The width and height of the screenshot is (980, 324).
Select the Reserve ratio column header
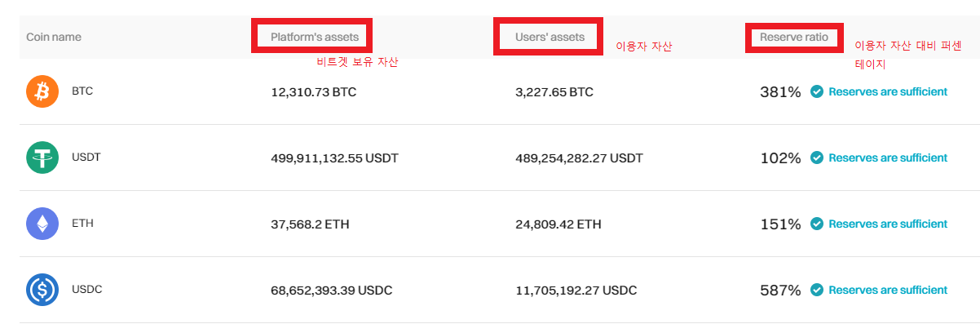(794, 37)
